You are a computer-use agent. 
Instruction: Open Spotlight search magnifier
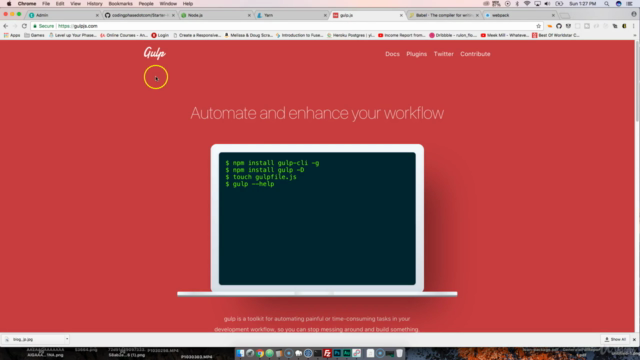click(607, 4)
